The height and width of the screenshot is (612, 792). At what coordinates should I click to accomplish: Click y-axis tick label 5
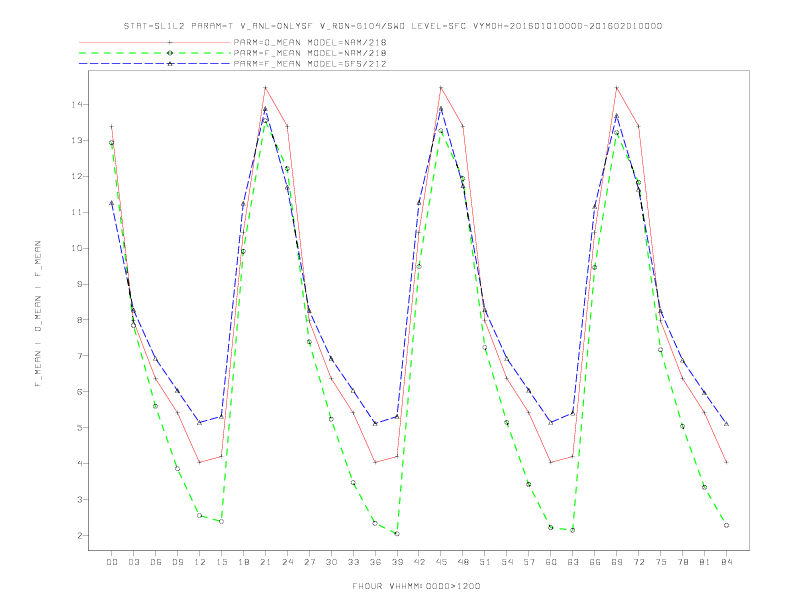tap(80, 427)
